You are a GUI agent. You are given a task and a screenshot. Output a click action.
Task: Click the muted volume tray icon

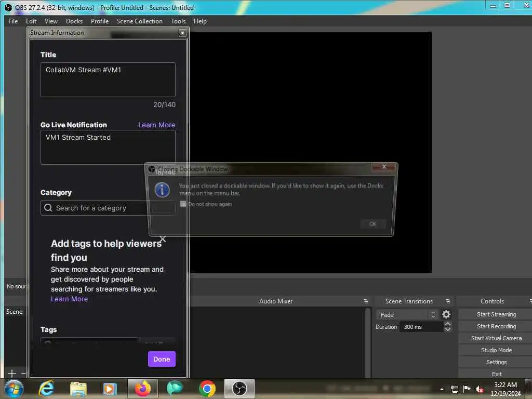point(480,389)
